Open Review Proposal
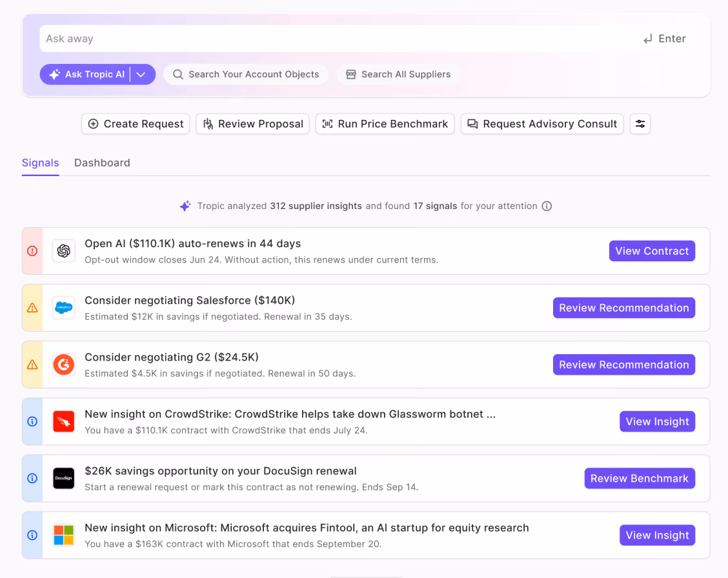The image size is (728, 578). point(252,124)
